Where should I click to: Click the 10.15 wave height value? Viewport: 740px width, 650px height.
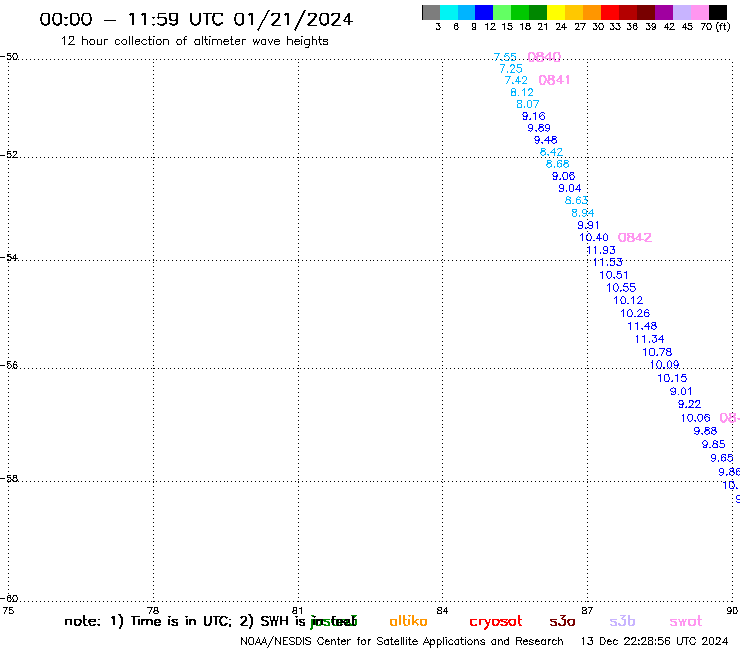coord(673,378)
